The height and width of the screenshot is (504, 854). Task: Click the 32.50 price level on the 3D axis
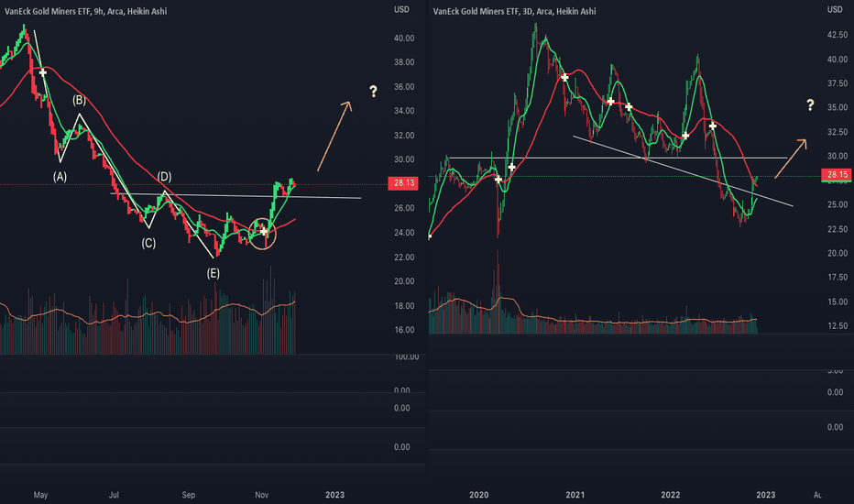click(838, 132)
